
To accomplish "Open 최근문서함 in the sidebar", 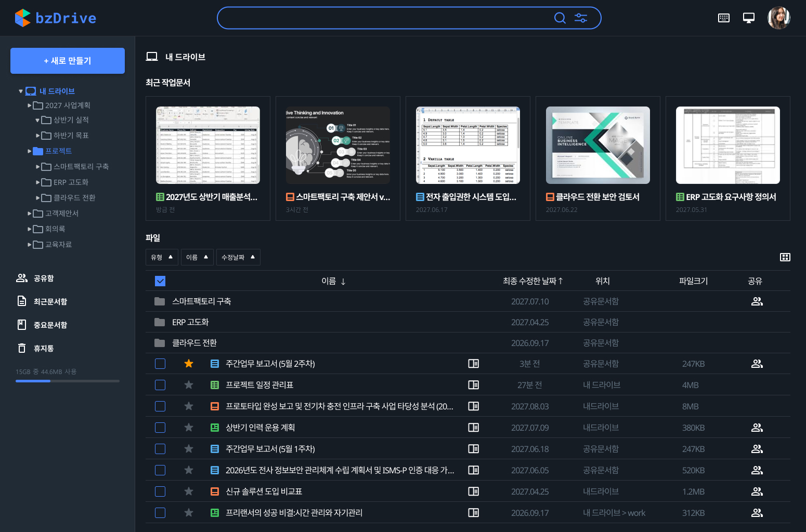I will click(42, 302).
